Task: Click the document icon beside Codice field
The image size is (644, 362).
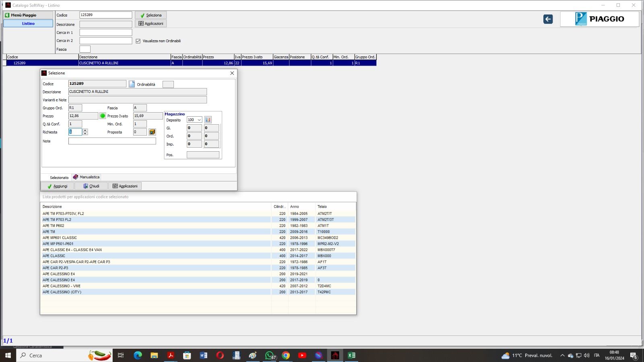Action: (x=132, y=84)
